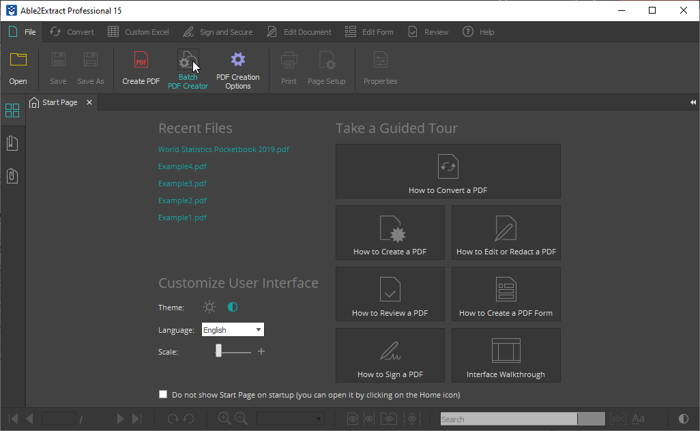Expand the Language dropdown
This screenshot has height=431, width=700.
click(258, 330)
